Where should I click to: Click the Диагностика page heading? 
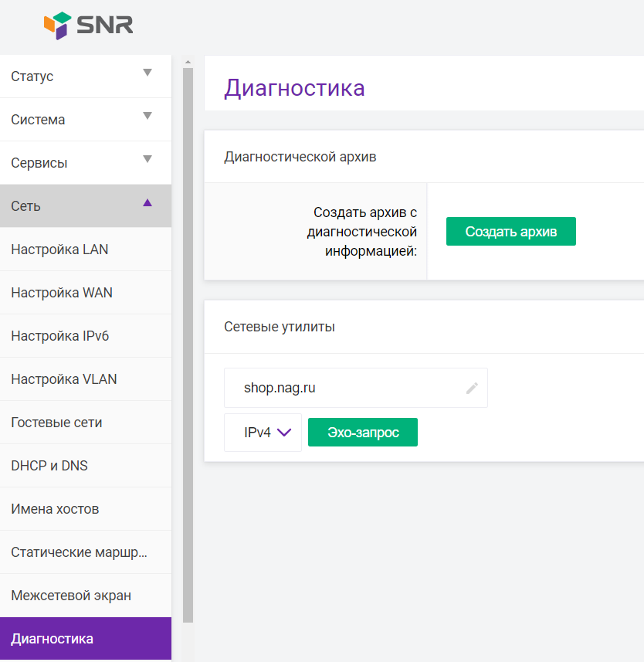point(294,88)
